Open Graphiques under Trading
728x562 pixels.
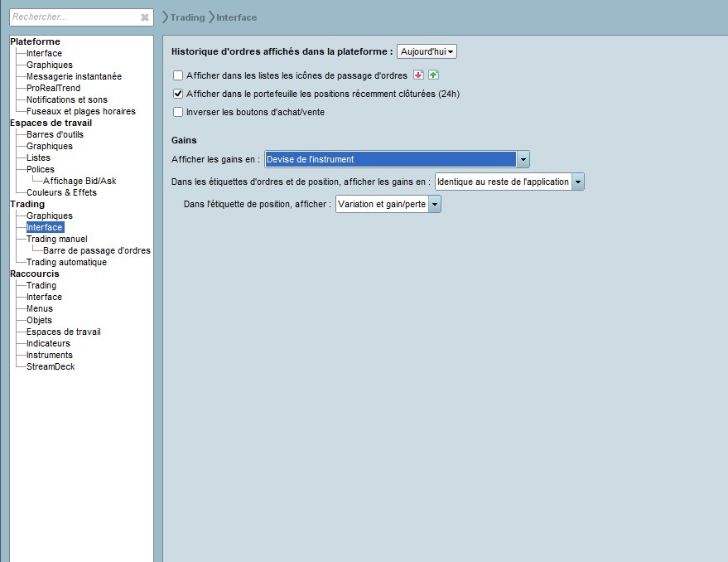pos(50,216)
